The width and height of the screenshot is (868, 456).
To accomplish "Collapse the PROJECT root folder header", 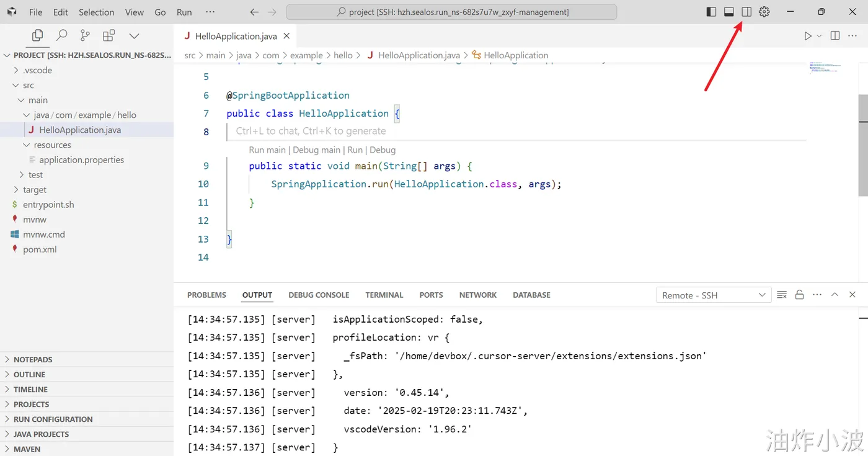I will pyautogui.click(x=87, y=55).
